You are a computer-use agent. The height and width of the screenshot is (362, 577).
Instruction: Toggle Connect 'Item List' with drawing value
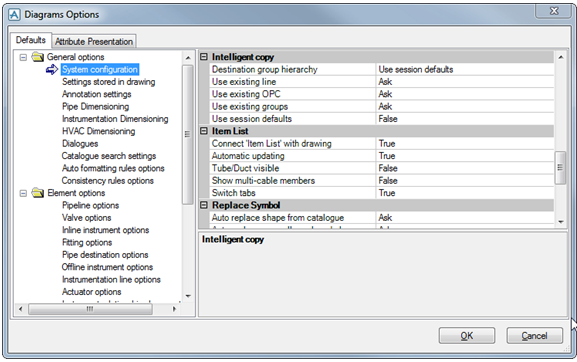(x=465, y=143)
